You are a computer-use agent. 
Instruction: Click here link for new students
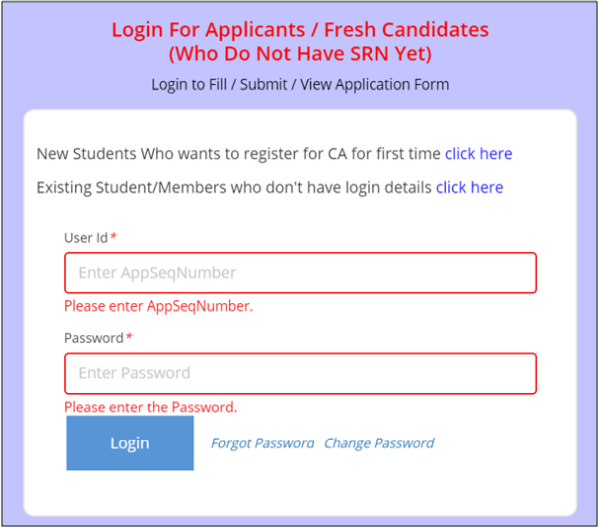478,154
